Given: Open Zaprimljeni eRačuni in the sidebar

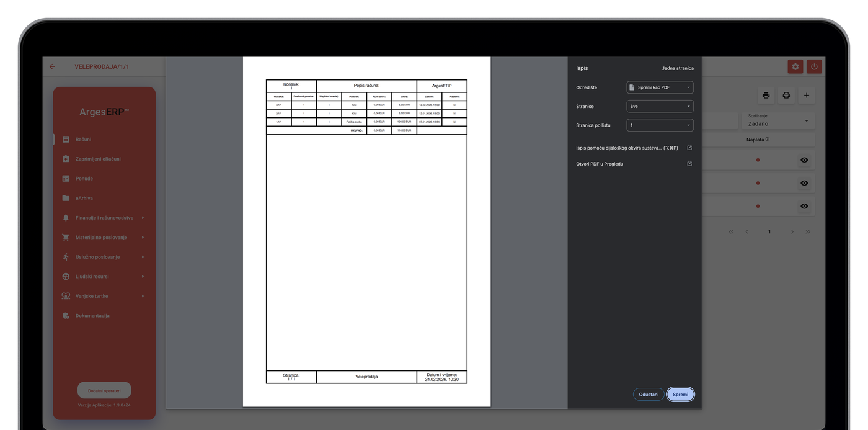Looking at the screenshot, I should (x=98, y=159).
